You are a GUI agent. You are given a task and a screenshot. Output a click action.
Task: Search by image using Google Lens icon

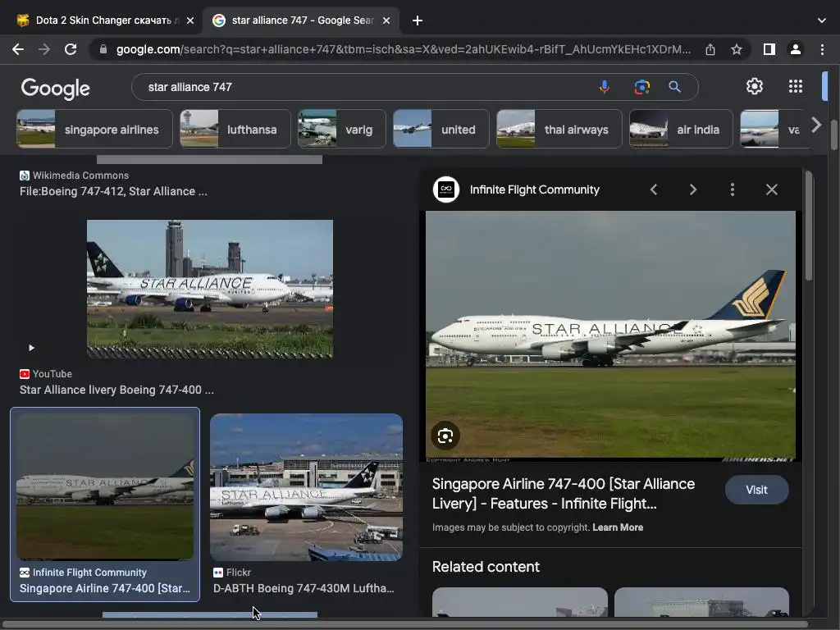[641, 87]
